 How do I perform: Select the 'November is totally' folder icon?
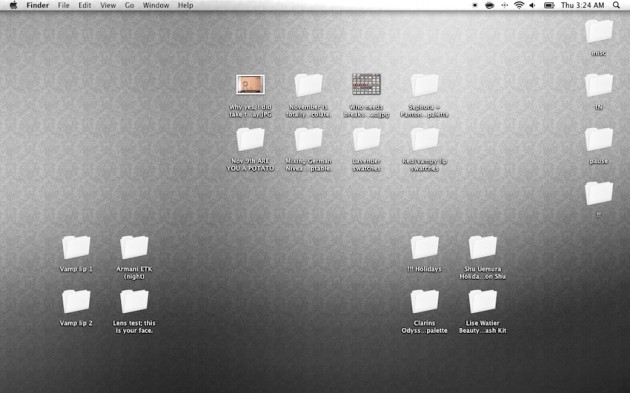click(x=308, y=85)
